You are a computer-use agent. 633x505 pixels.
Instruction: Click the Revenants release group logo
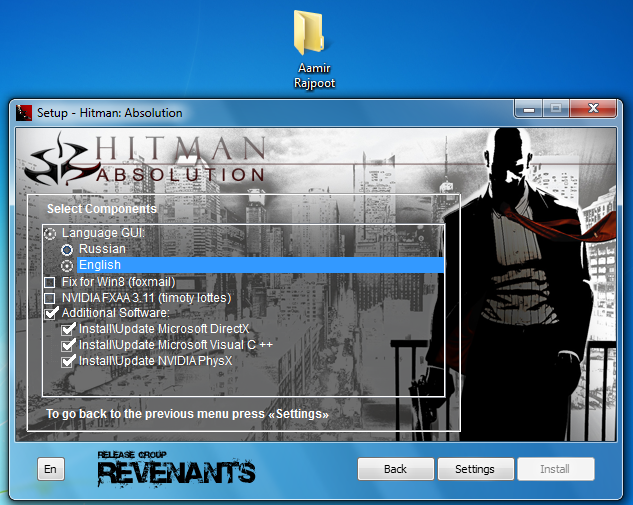tap(176, 469)
